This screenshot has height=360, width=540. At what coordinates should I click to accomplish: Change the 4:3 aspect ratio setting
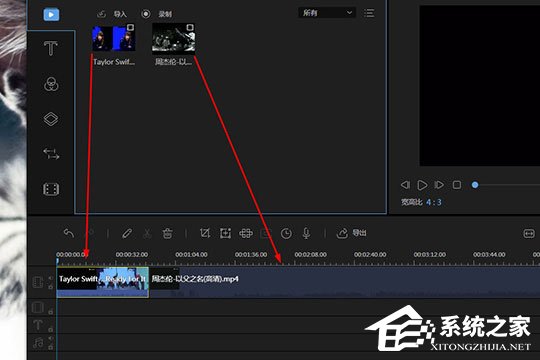(434, 202)
